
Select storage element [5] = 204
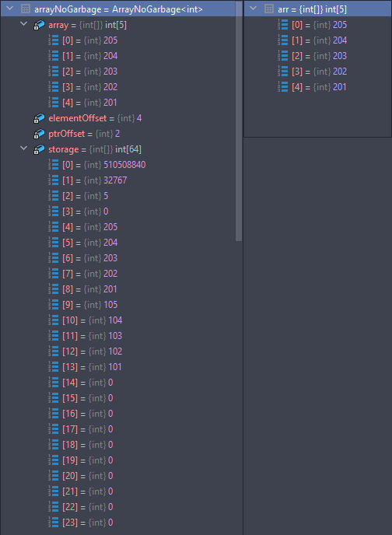point(118,243)
